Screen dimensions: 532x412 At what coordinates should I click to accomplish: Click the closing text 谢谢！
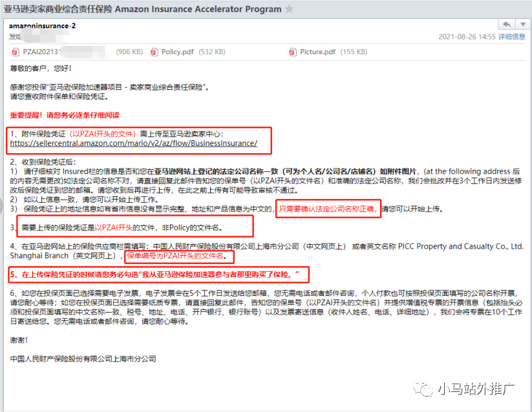coord(19,340)
